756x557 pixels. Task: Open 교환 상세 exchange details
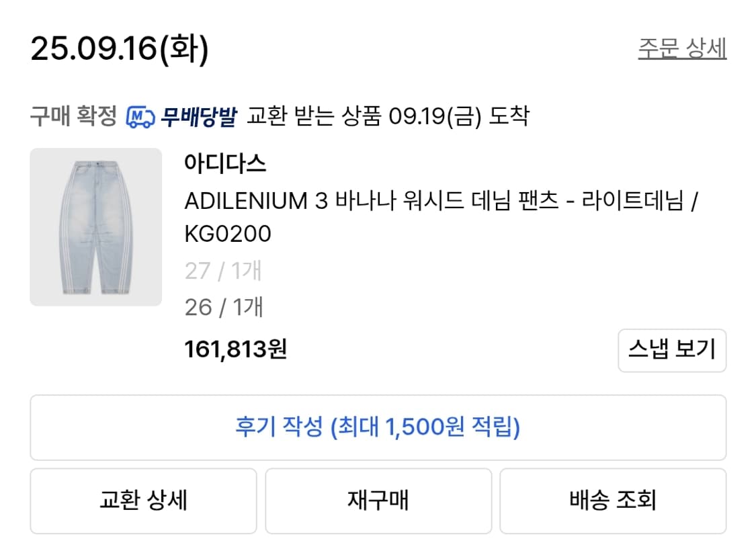click(142, 501)
